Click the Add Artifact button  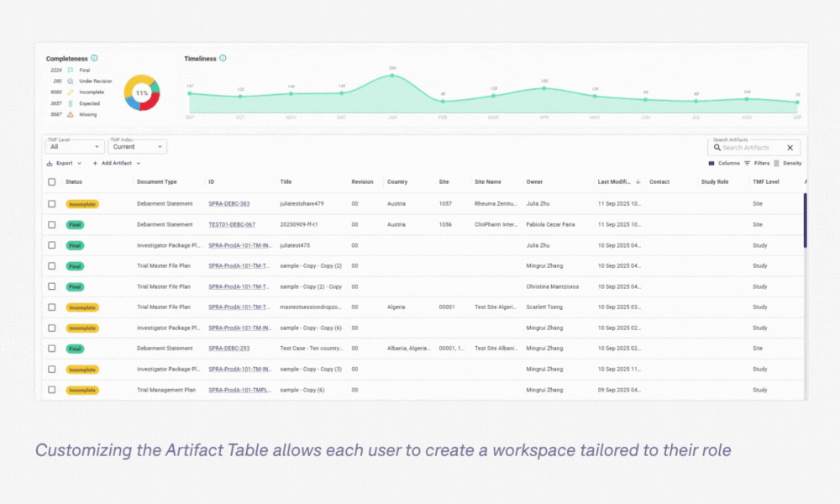(x=114, y=163)
